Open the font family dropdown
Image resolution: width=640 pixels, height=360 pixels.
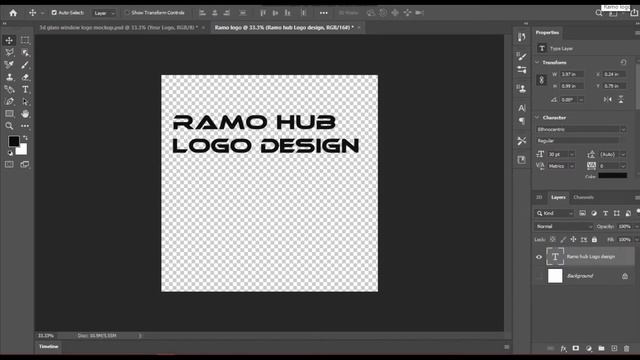[581, 129]
